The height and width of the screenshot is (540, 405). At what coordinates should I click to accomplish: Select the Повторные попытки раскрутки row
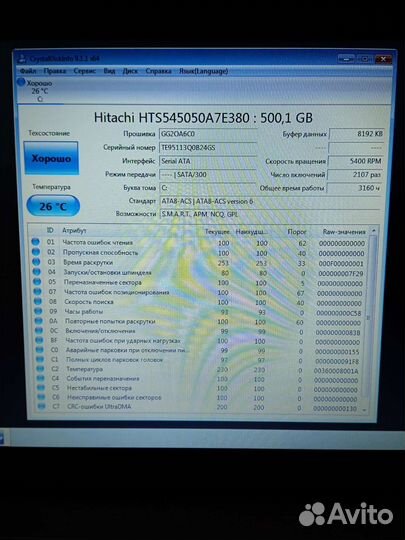[199, 322]
